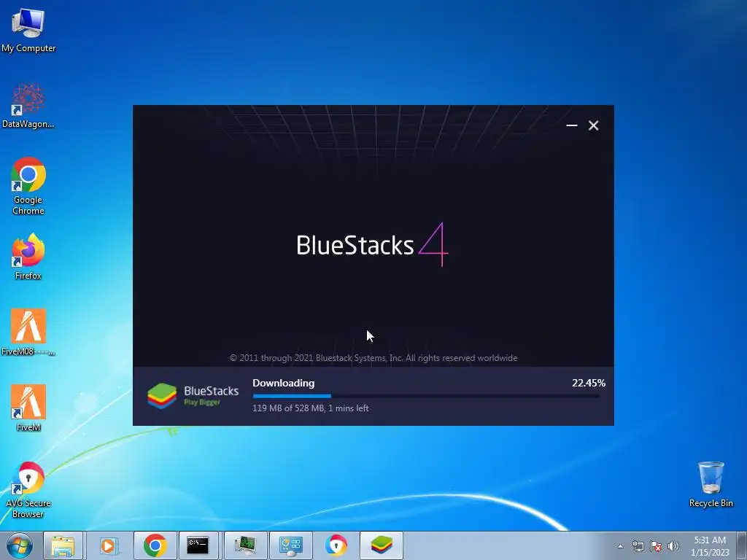Click the Show Desktop strip beside the clock
Screen dimensions: 747x560
(x=742, y=545)
